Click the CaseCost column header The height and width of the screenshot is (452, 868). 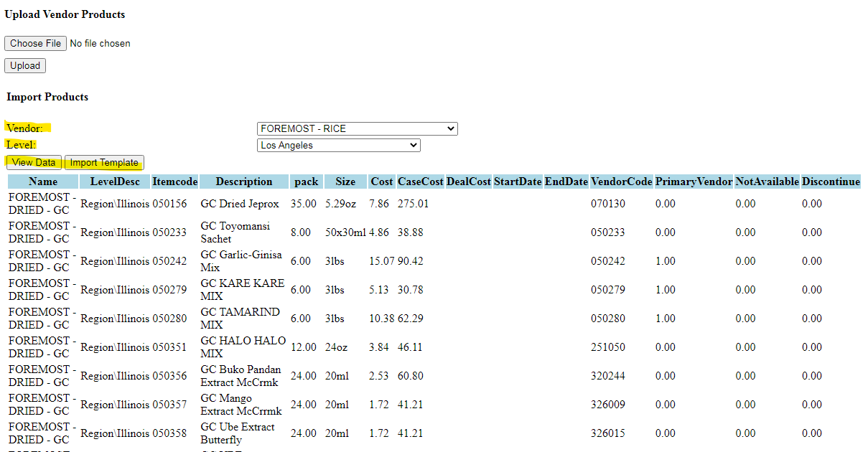pos(421,182)
